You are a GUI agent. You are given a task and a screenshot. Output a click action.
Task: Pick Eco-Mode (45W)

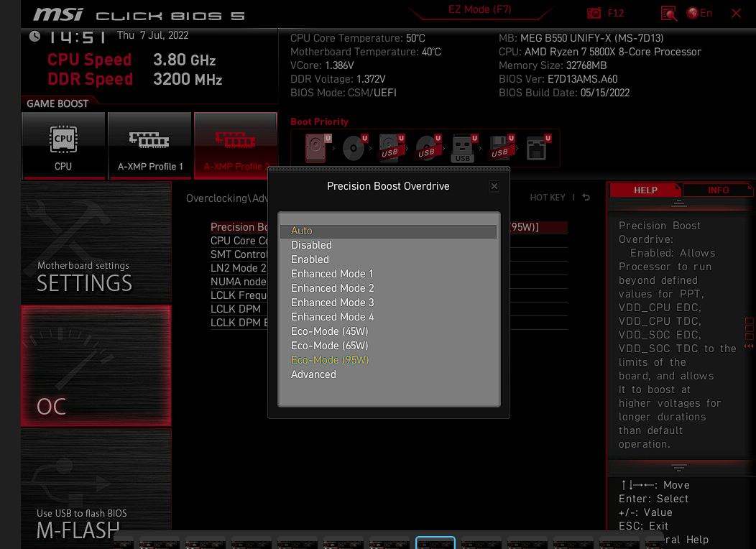388,331
